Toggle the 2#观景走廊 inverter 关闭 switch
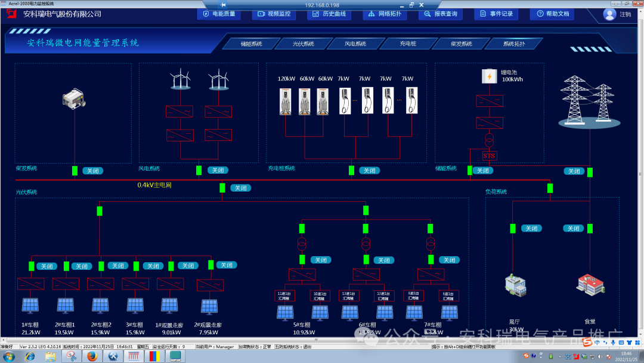This screenshot has width=644, height=363. pyautogui.click(x=227, y=265)
